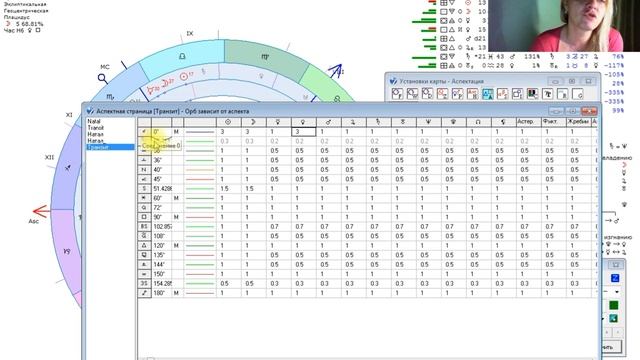Screen dimensions: 640x360
Task: Click the 'T' text icon in chart settings toolbar
Action: coord(547,94)
